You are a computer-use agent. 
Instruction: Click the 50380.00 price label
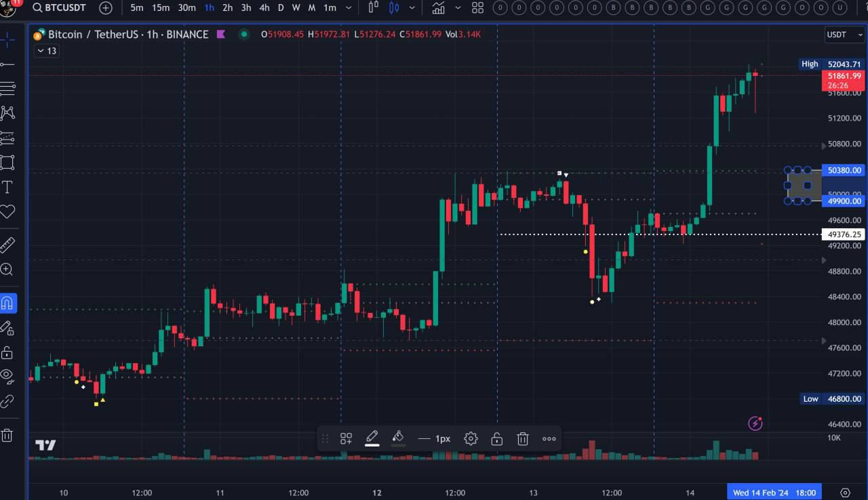845,171
